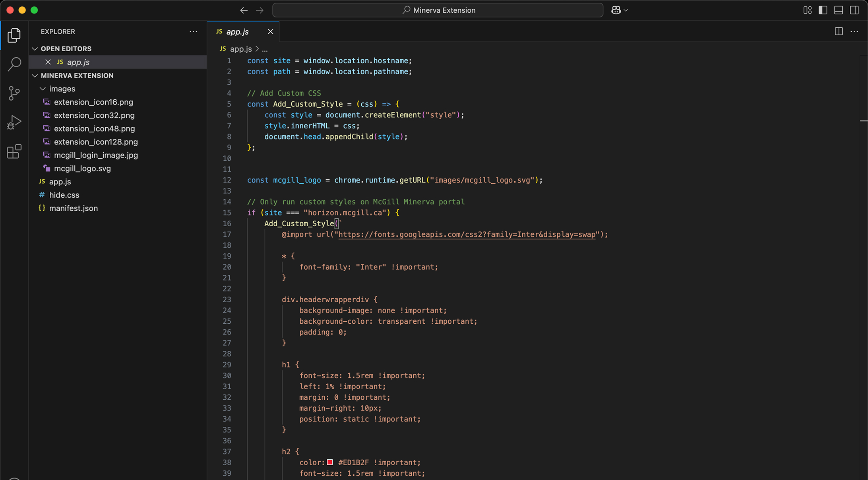Close the app.js editor tab
Screen dimensions: 868x480
click(270, 31)
